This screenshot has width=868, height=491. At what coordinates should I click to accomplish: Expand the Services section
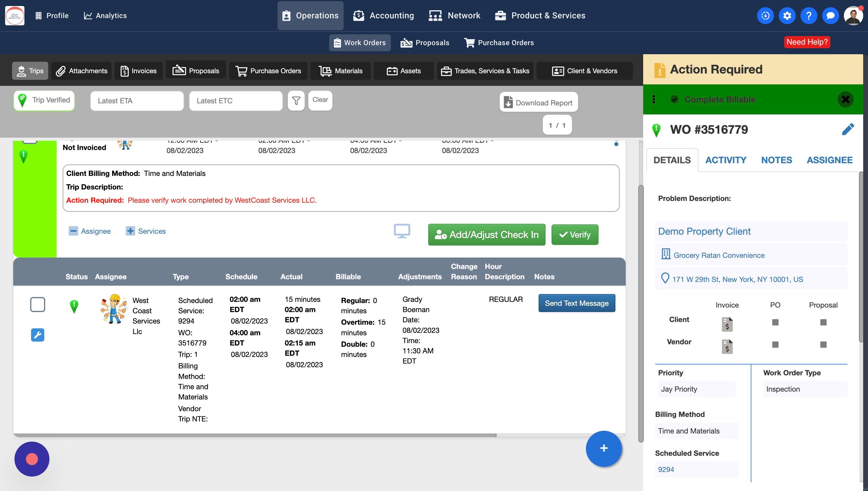point(130,231)
